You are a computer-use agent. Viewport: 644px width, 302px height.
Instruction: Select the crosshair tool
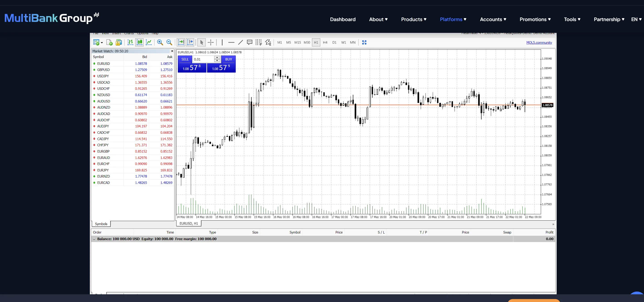[x=211, y=42]
